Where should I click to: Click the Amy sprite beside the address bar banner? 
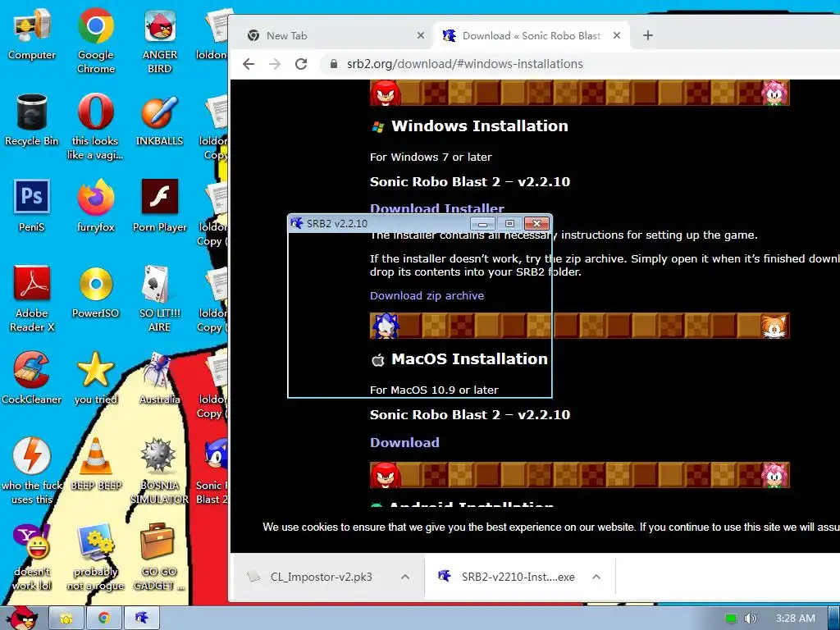[774, 93]
